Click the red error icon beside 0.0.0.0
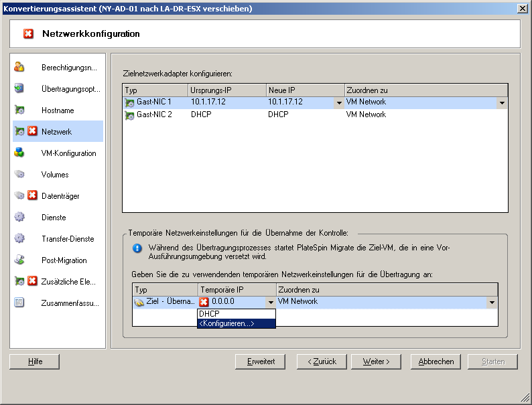Viewport: 532px width, 405px height. [204, 302]
